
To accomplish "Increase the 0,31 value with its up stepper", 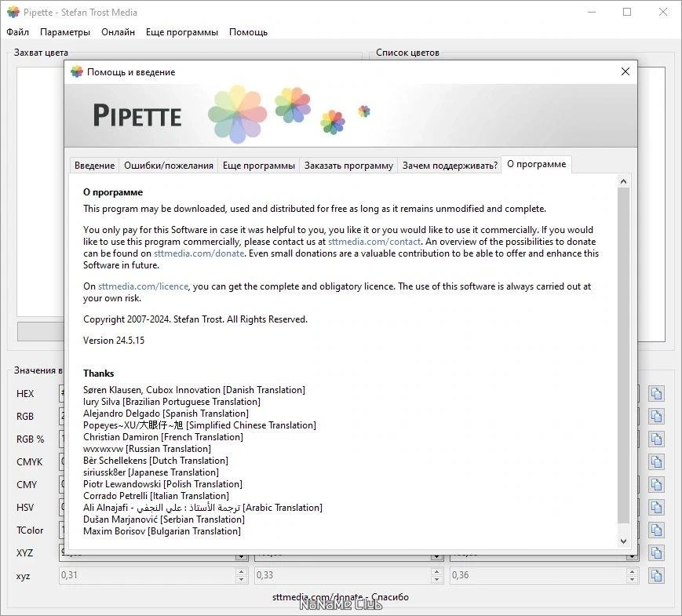I will [x=242, y=571].
